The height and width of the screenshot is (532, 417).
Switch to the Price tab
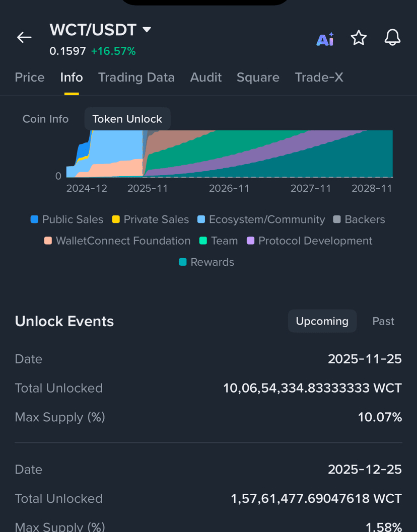[x=30, y=78]
